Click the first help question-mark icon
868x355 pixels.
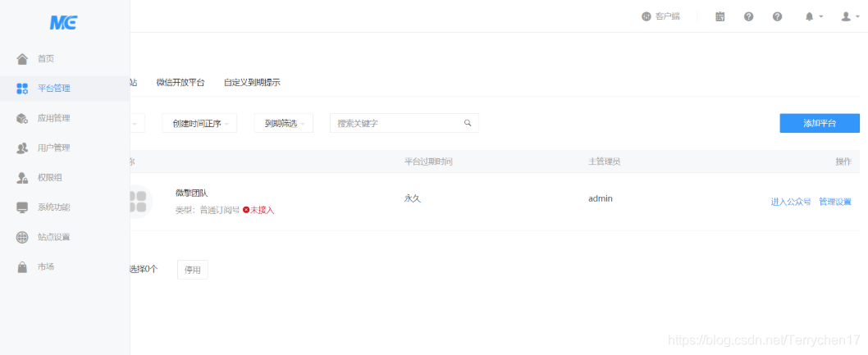pyautogui.click(x=748, y=16)
